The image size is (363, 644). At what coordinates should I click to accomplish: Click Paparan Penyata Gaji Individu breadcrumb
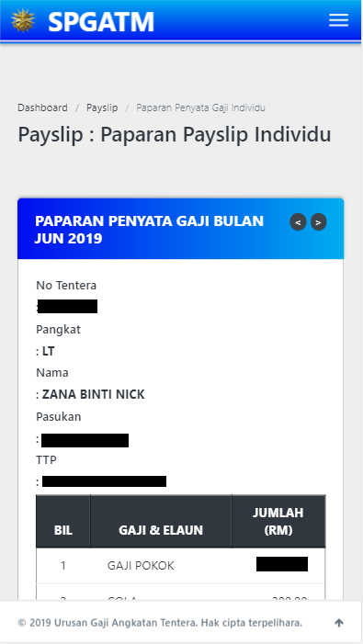pyautogui.click(x=201, y=107)
